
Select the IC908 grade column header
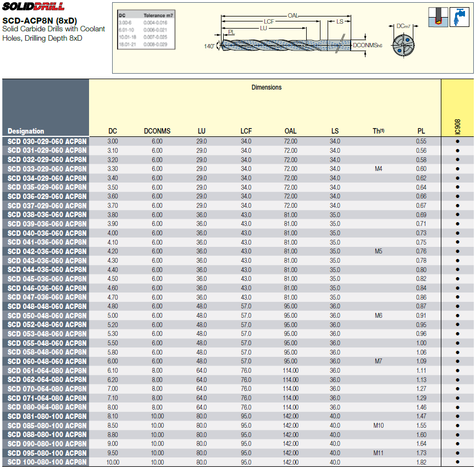coord(457,126)
